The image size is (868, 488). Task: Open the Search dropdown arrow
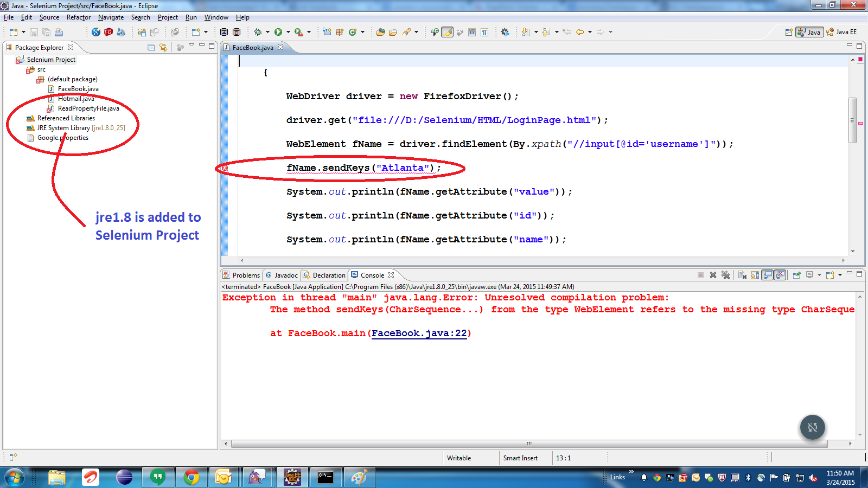coord(417,32)
